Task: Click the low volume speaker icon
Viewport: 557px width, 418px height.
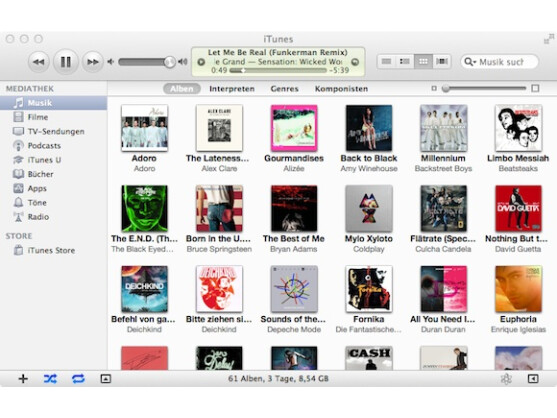Action: click(x=111, y=62)
